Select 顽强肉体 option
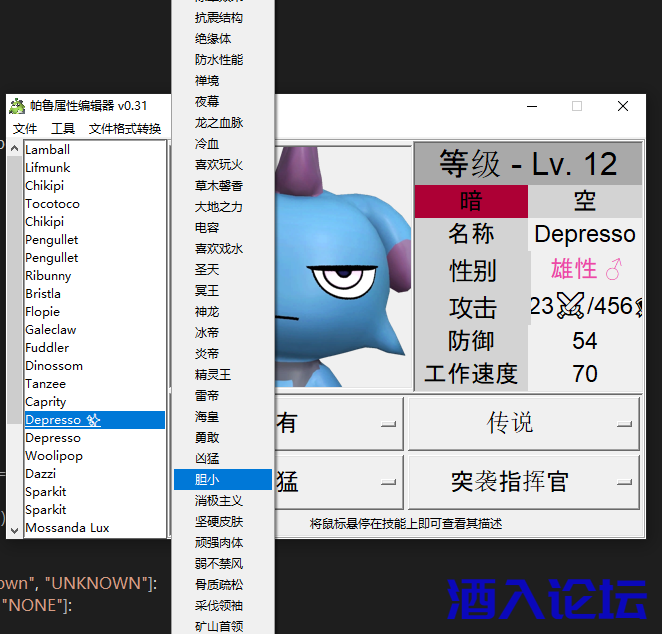 [x=223, y=542]
